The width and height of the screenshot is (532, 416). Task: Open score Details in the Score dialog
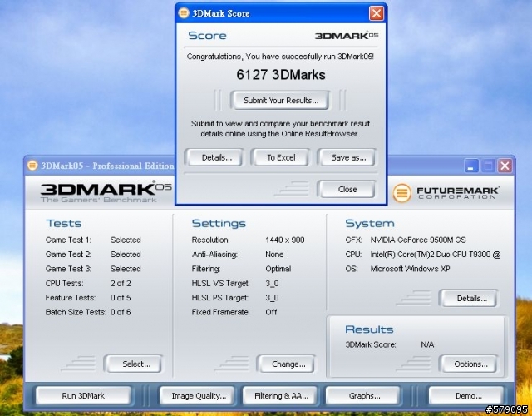point(214,157)
